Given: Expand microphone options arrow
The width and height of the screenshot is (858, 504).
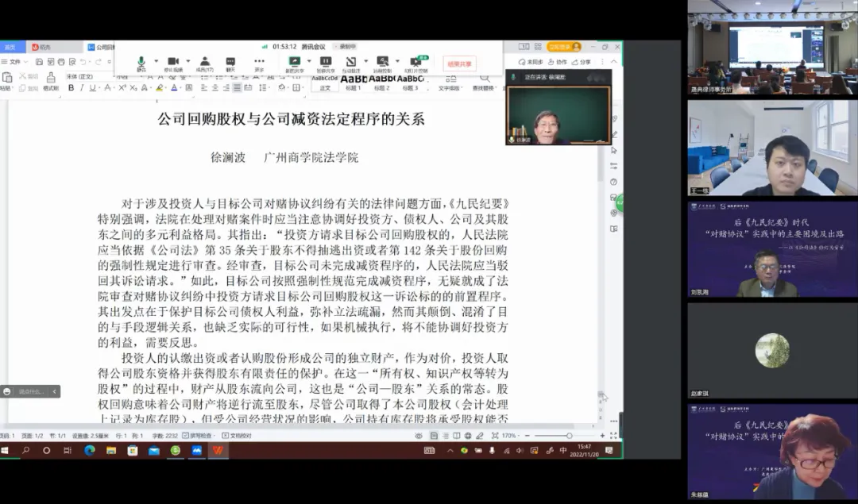Looking at the screenshot, I should tap(156, 61).
